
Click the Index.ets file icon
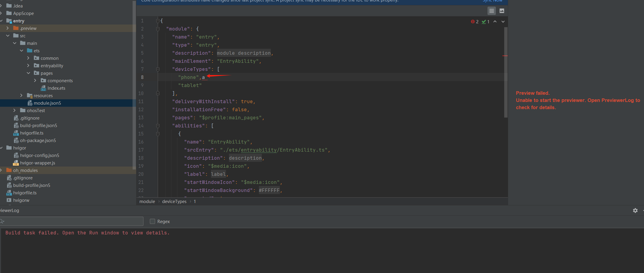43,88
